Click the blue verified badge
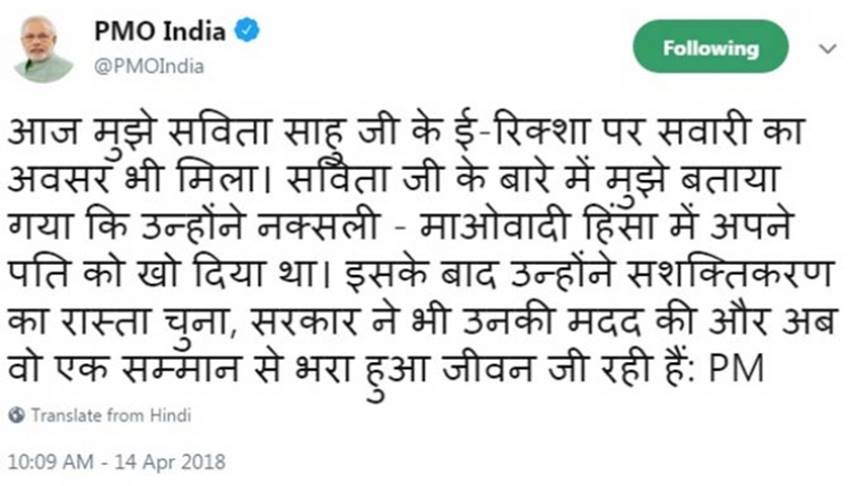The width and height of the screenshot is (850, 486). (247, 30)
